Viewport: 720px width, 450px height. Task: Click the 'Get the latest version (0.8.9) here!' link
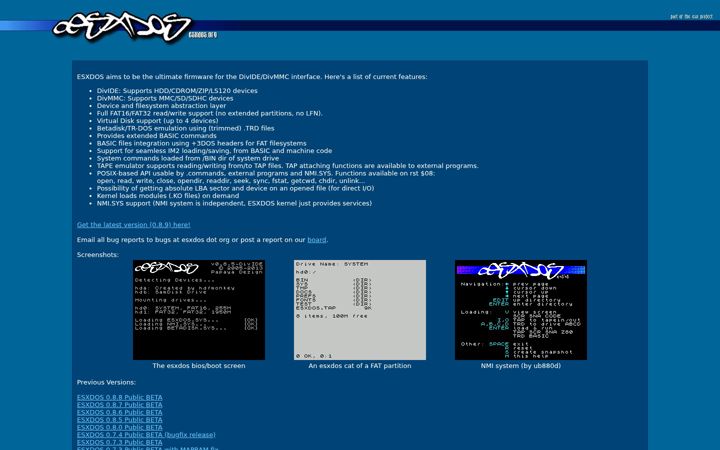coord(134,225)
